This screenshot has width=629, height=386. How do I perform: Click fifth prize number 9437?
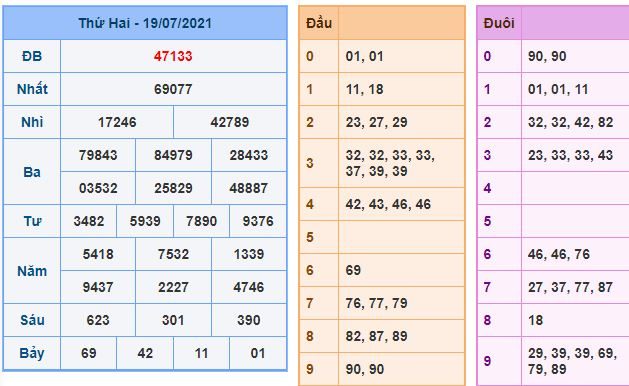pyautogui.click(x=98, y=287)
